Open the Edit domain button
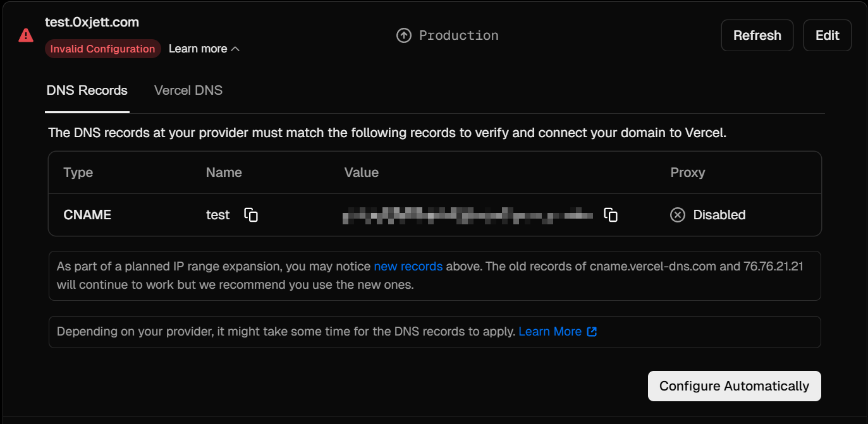The width and height of the screenshot is (868, 424). [x=827, y=35]
